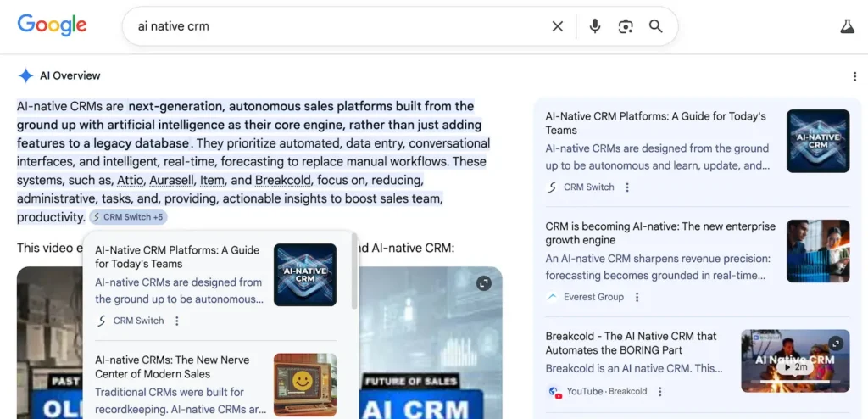Click the Google logo
This screenshot has width=868, height=419.
(52, 25)
